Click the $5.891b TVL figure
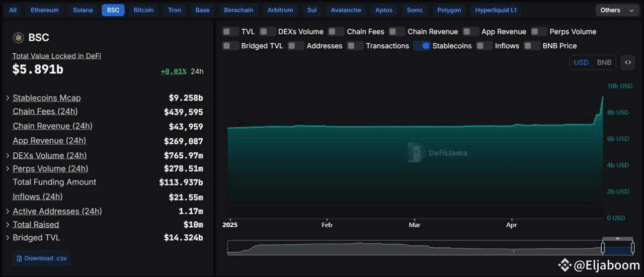 coord(38,69)
